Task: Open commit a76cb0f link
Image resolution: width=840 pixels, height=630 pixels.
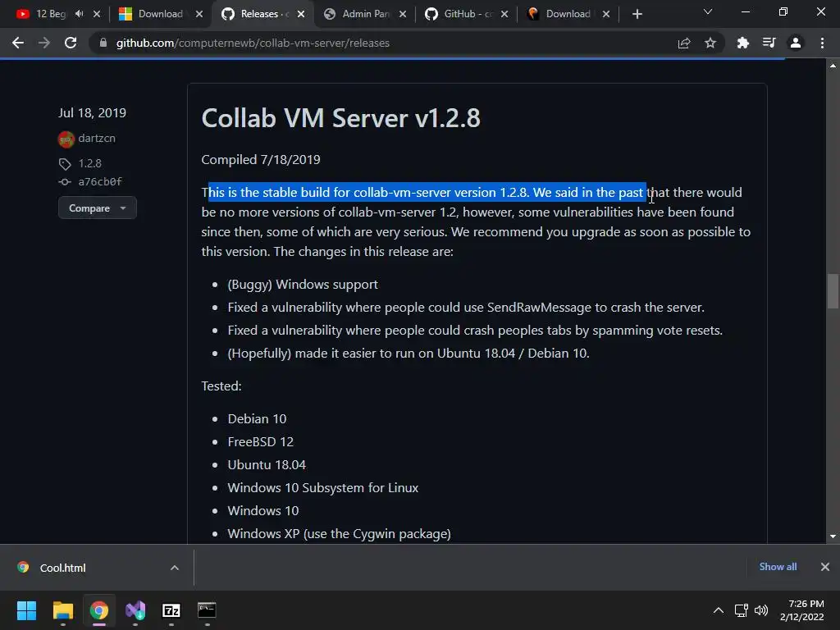Action: pyautogui.click(x=100, y=182)
